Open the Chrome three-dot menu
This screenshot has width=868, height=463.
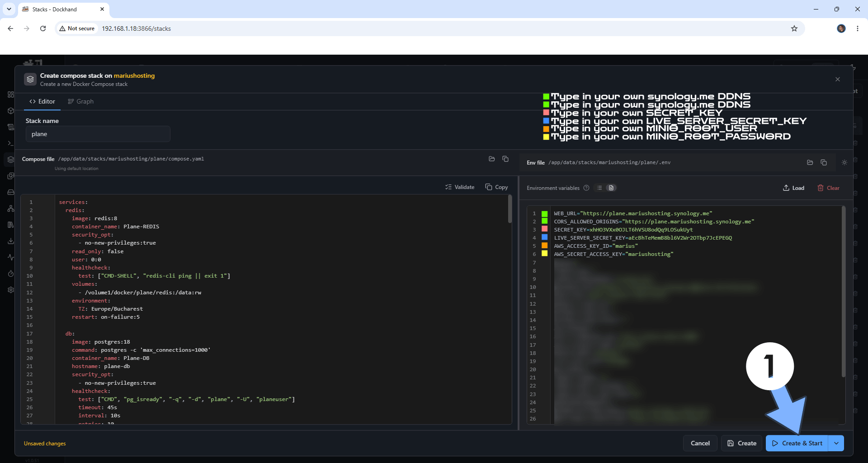click(x=858, y=28)
